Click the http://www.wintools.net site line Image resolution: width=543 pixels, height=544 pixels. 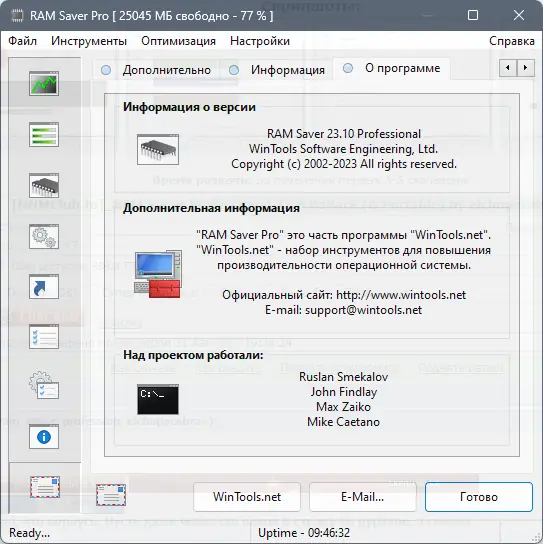coord(344,295)
